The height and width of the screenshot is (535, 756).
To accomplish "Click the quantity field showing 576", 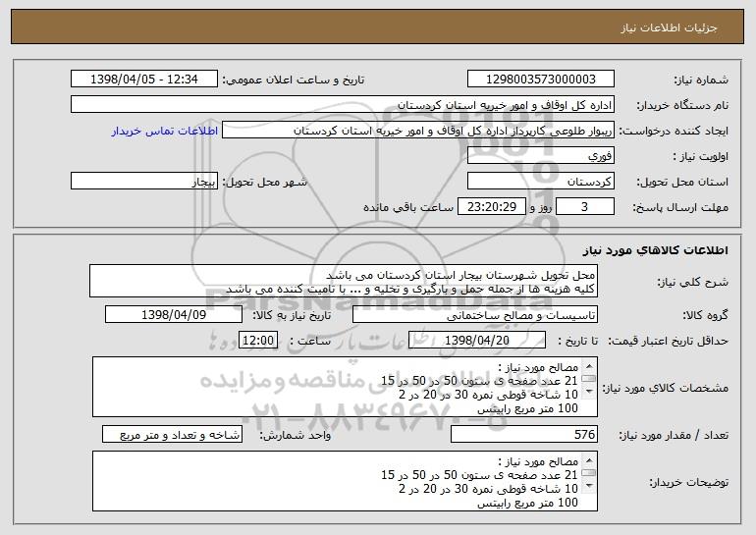I will click(x=524, y=434).
